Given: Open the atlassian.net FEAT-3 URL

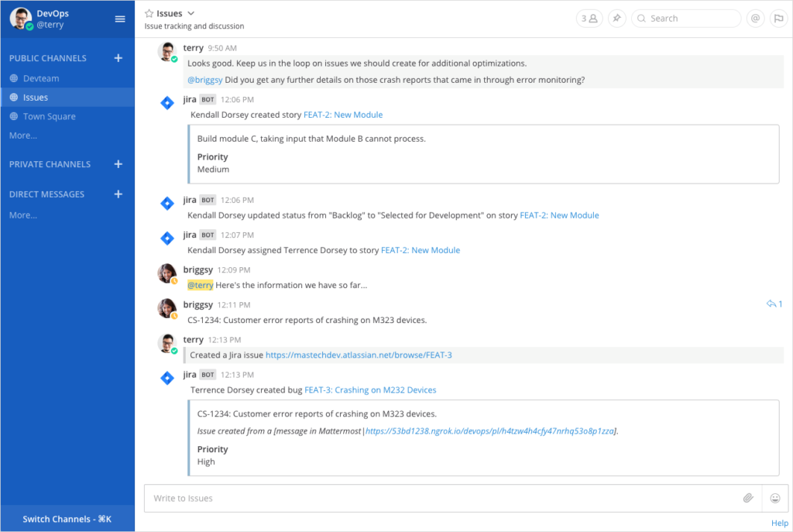Looking at the screenshot, I should (x=359, y=355).
